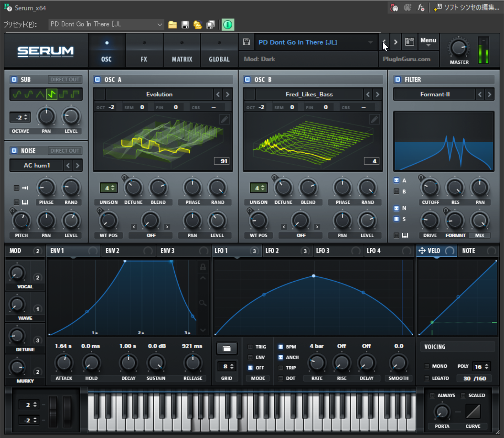Enable LFO TRIG mode checkbox

pyautogui.click(x=250, y=347)
